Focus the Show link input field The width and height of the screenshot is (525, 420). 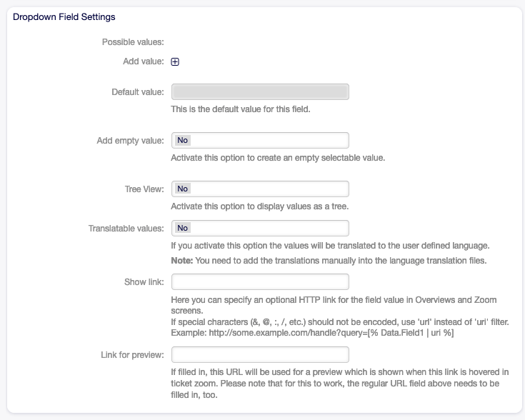click(x=260, y=281)
